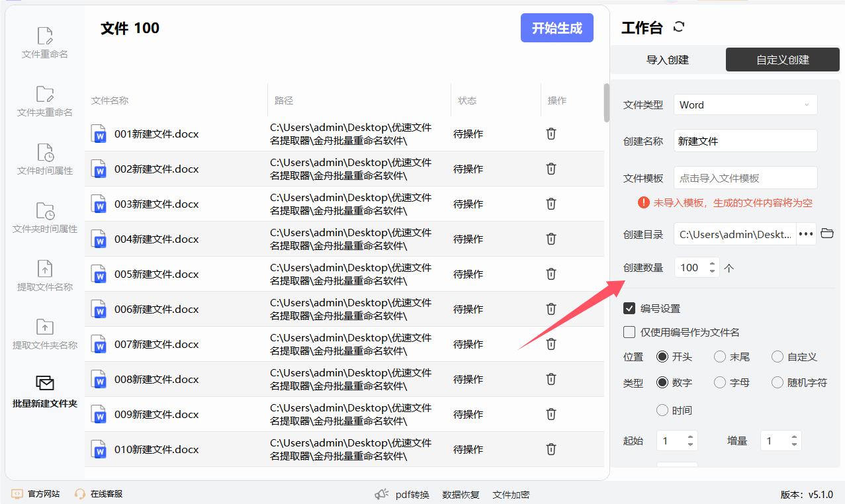Delete the 003新建文件.docx row
845x504 pixels.
pos(551,204)
